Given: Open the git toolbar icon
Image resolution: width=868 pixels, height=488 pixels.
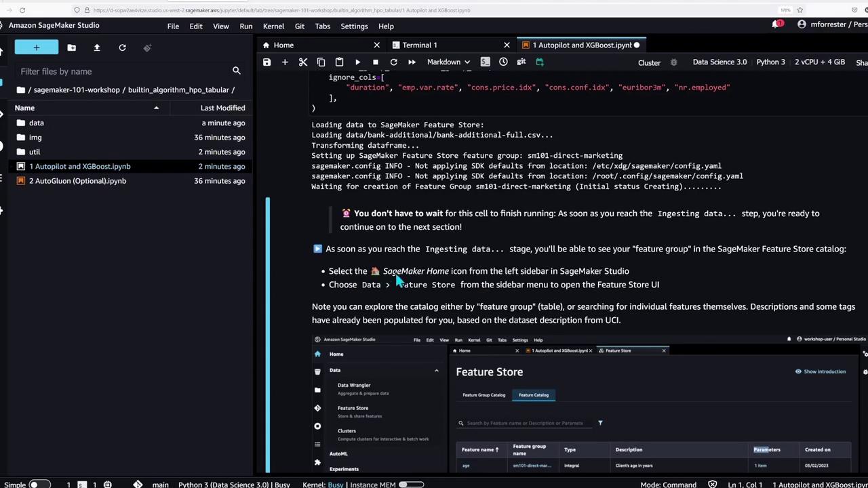Looking at the screenshot, I should pos(521,62).
